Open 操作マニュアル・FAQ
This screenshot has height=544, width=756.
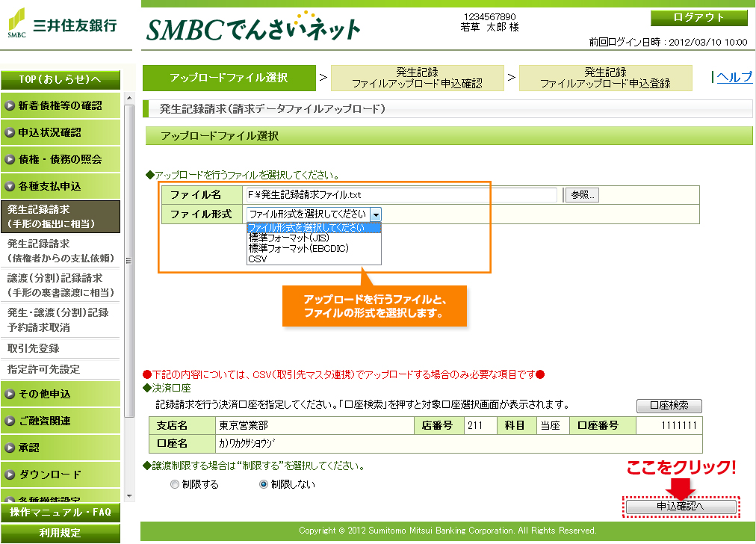pyautogui.click(x=61, y=512)
